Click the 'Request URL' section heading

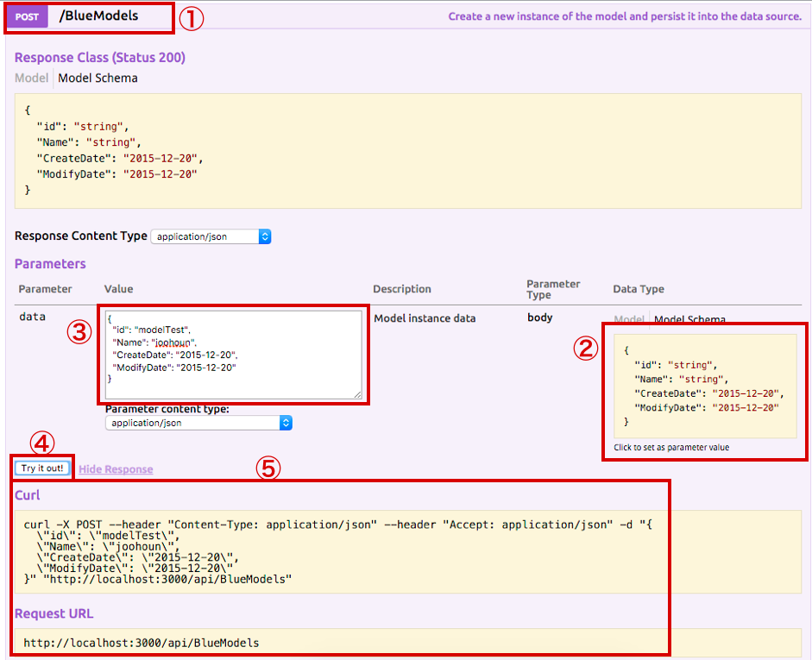[54, 613]
